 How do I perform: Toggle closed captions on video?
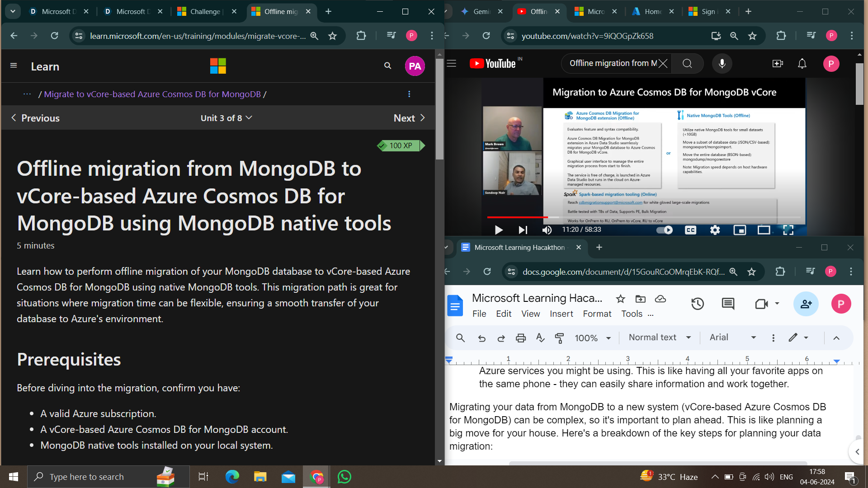point(690,230)
